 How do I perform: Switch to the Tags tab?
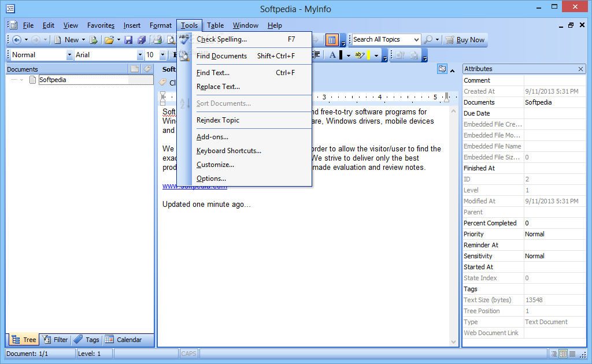pyautogui.click(x=87, y=340)
